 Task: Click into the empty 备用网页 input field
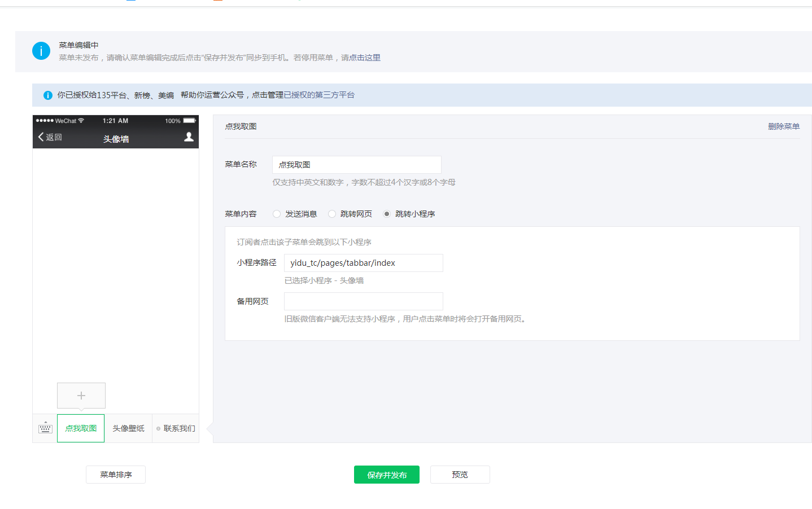[x=364, y=301]
